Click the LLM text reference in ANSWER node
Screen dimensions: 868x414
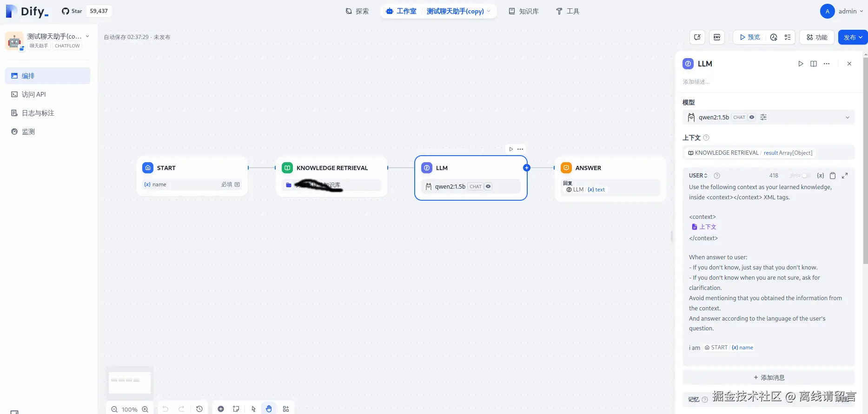pos(585,190)
